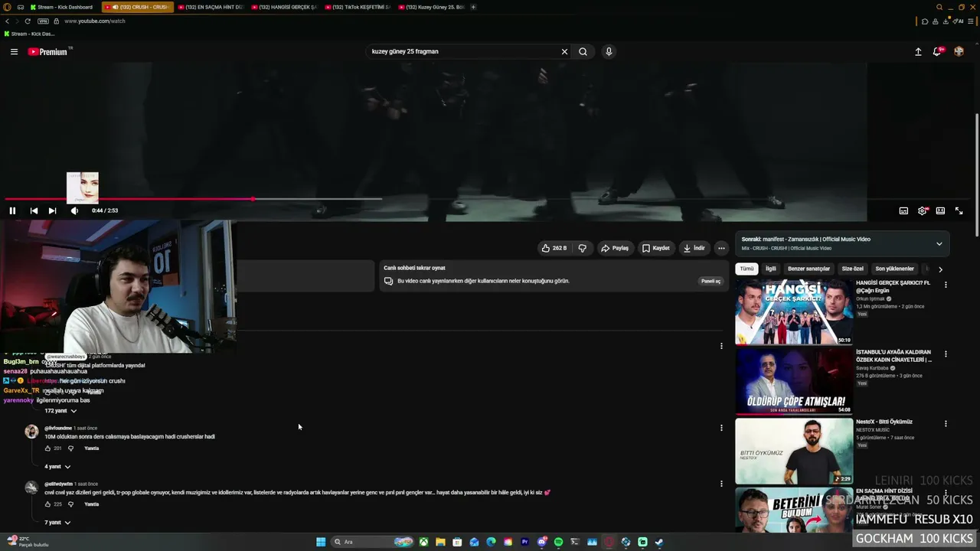Open NestoX Bitti Öykümüz video thumbnail
Image resolution: width=980 pixels, height=551 pixels.
click(x=794, y=451)
